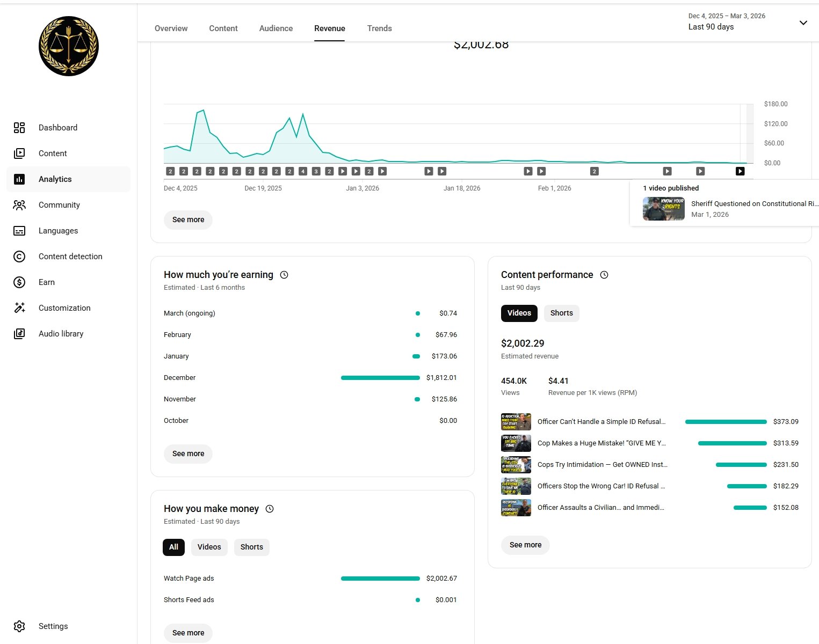
Task: Open 'Officer Can't Handle a Simple ID Refusal' video
Action: [601, 422]
